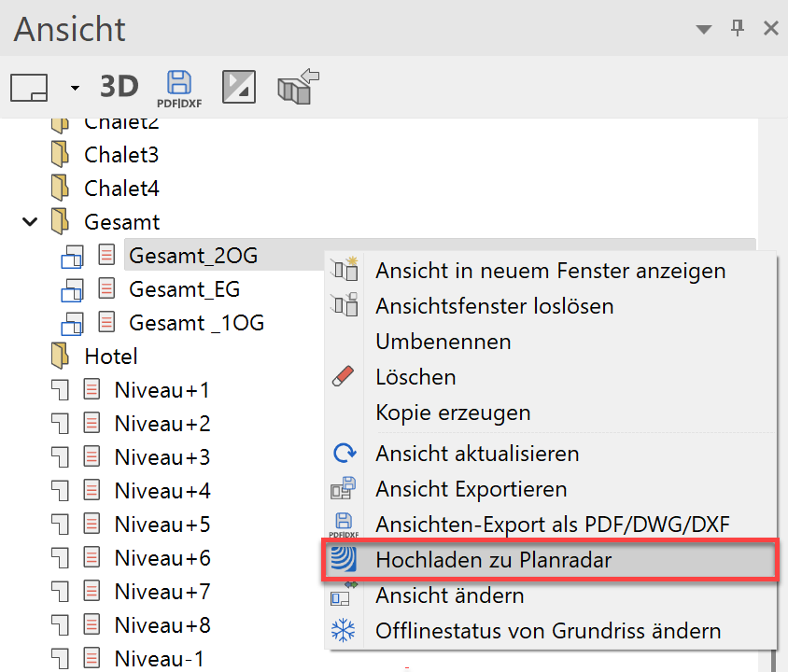This screenshot has width=788, height=672.
Task: Select the Chalet3 folder
Action: click(121, 155)
